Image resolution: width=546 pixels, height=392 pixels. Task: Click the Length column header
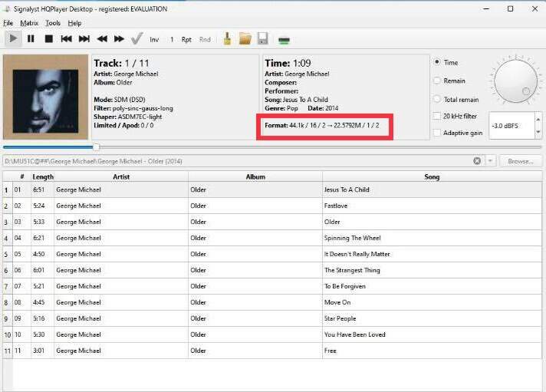pyautogui.click(x=43, y=176)
